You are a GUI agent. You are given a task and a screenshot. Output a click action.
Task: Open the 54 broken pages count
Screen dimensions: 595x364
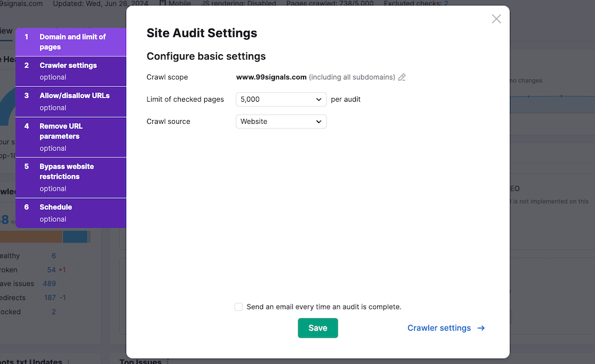point(51,269)
